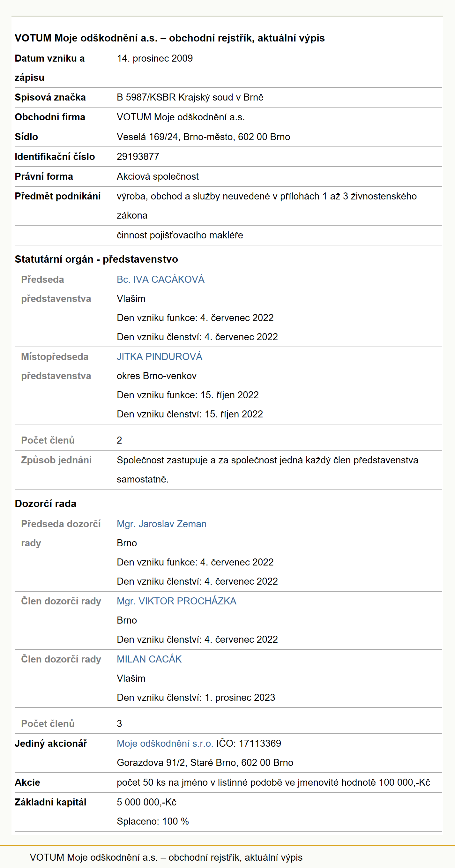Click the IČO number 17113369
The width and height of the screenshot is (455, 868).
click(x=260, y=743)
